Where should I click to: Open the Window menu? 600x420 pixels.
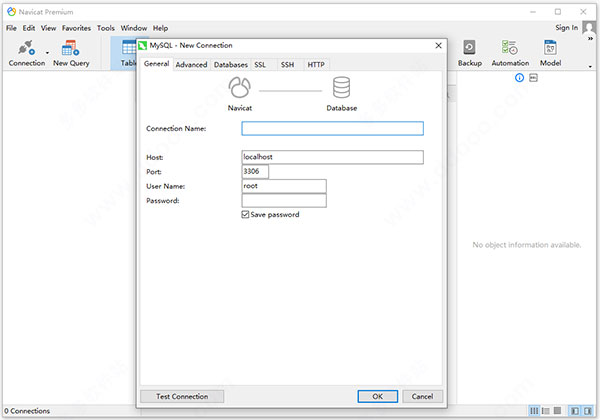pyautogui.click(x=134, y=28)
